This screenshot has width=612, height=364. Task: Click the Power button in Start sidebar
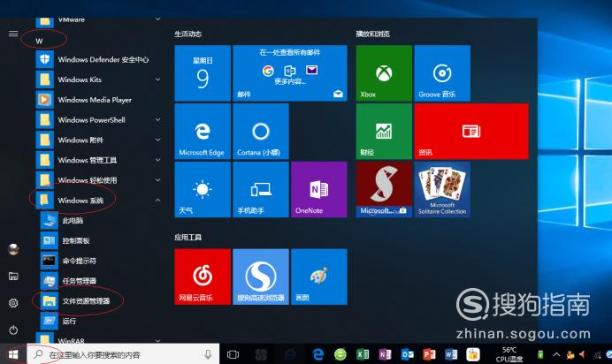13,330
